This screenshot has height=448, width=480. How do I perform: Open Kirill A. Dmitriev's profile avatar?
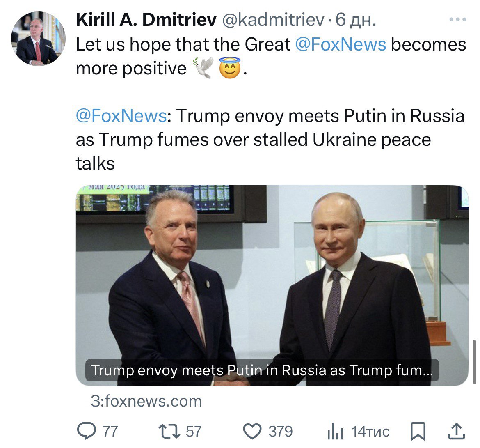pyautogui.click(x=38, y=39)
